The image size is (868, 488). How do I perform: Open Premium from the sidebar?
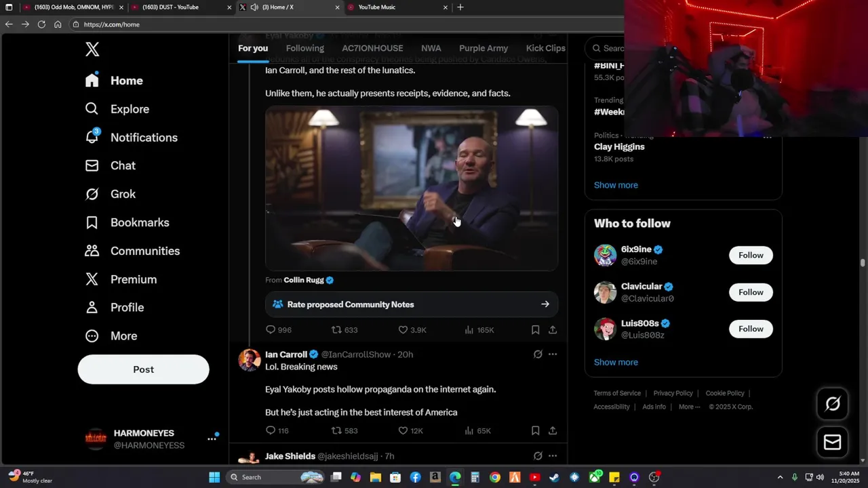tap(121, 280)
